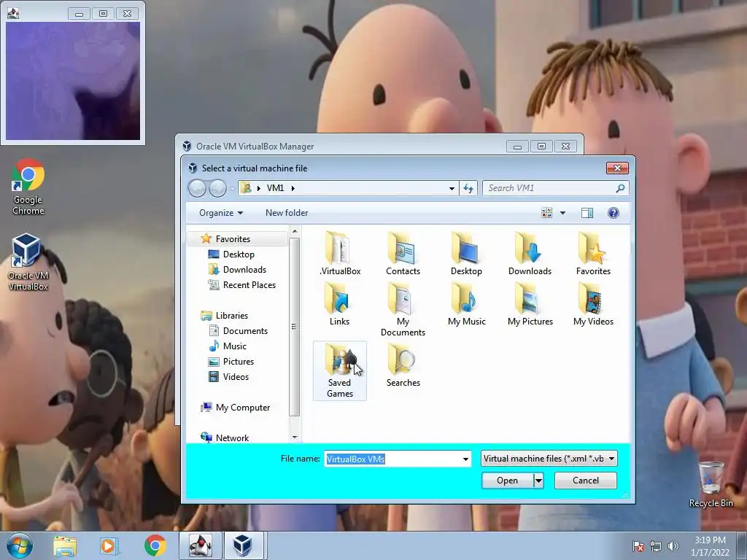The image size is (747, 560).
Task: Click the New folder button
Action: coord(287,213)
